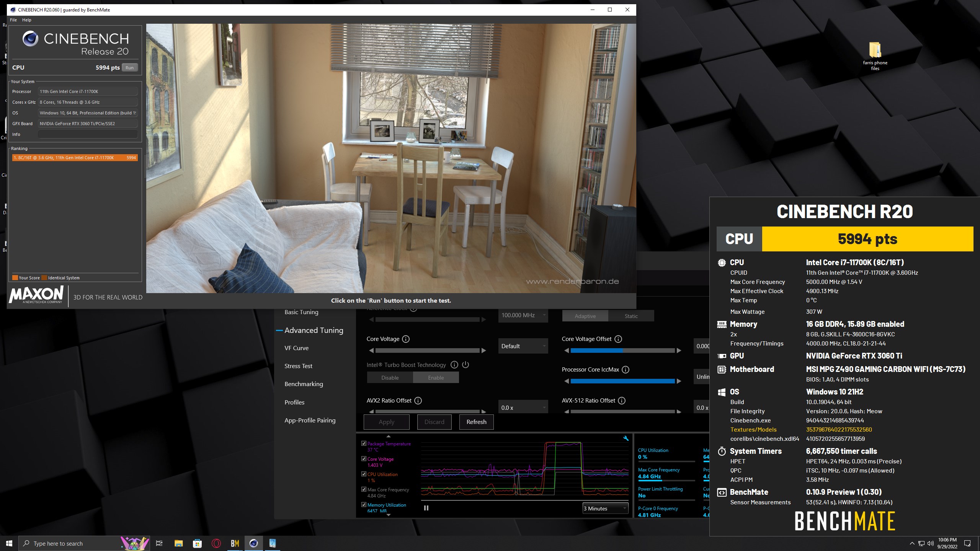Image resolution: width=980 pixels, height=551 pixels.
Task: Select Advanced Tuning section
Action: click(x=314, y=330)
